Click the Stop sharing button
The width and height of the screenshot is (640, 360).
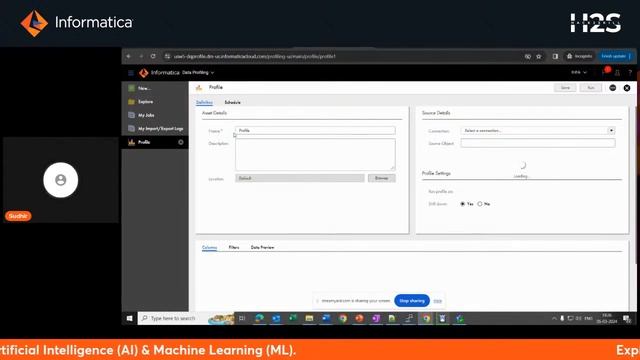click(412, 301)
